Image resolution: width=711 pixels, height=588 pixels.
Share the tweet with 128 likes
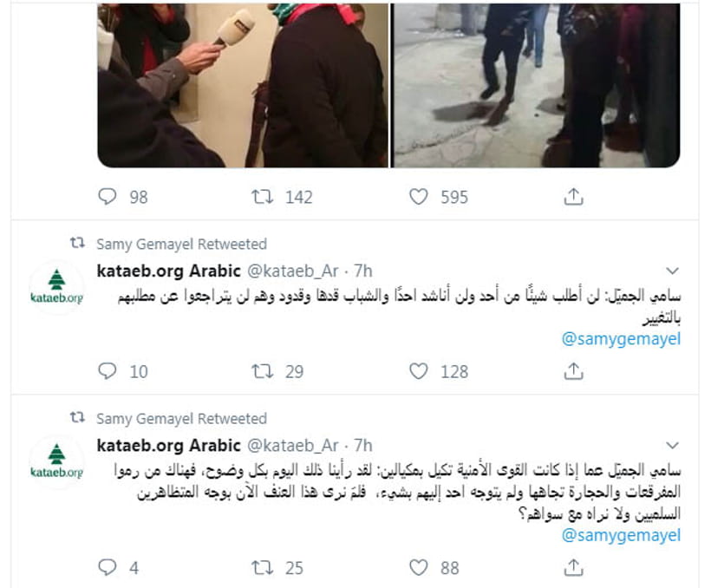point(573,371)
